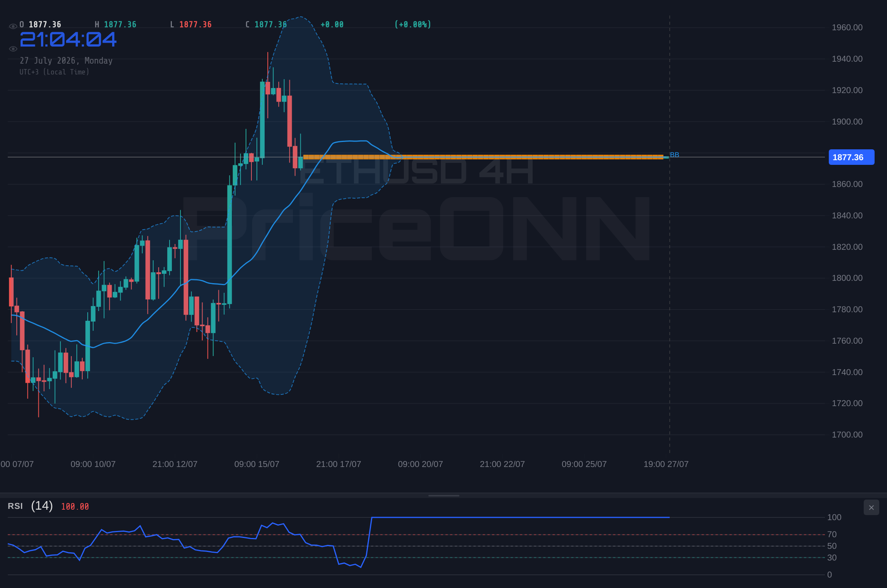Click the BB indicator label

(674, 155)
